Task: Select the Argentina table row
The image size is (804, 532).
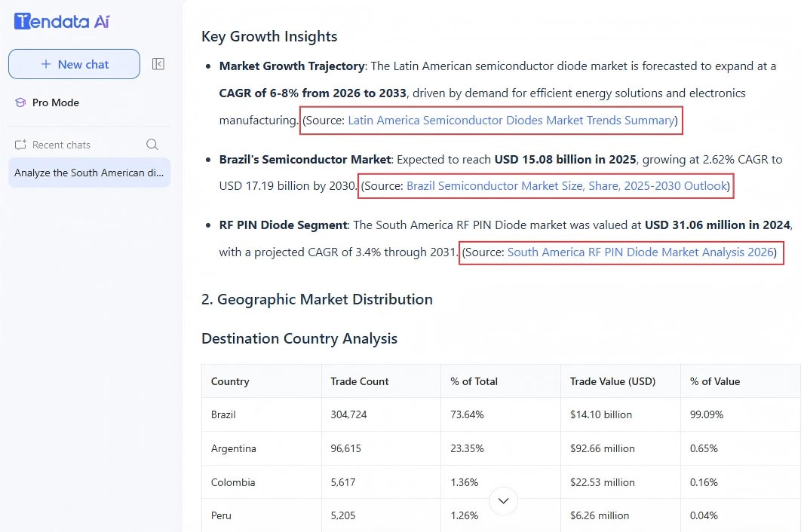Action: pyautogui.click(x=501, y=448)
